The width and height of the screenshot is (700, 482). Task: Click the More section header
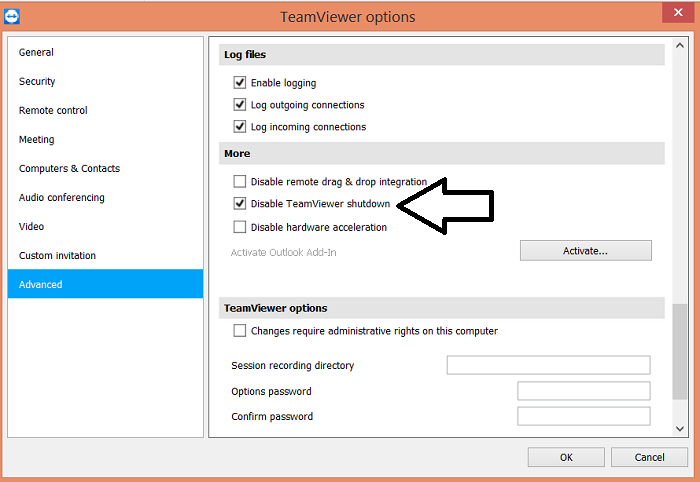(442, 154)
